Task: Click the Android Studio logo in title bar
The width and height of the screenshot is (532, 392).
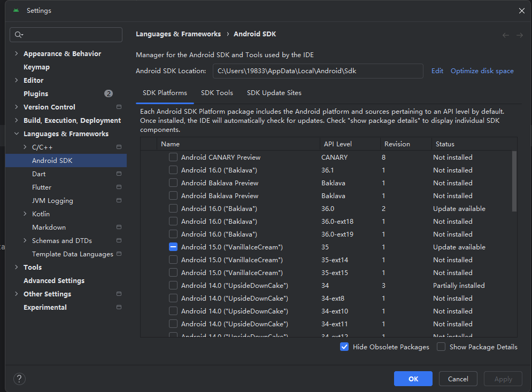Action: point(16,11)
